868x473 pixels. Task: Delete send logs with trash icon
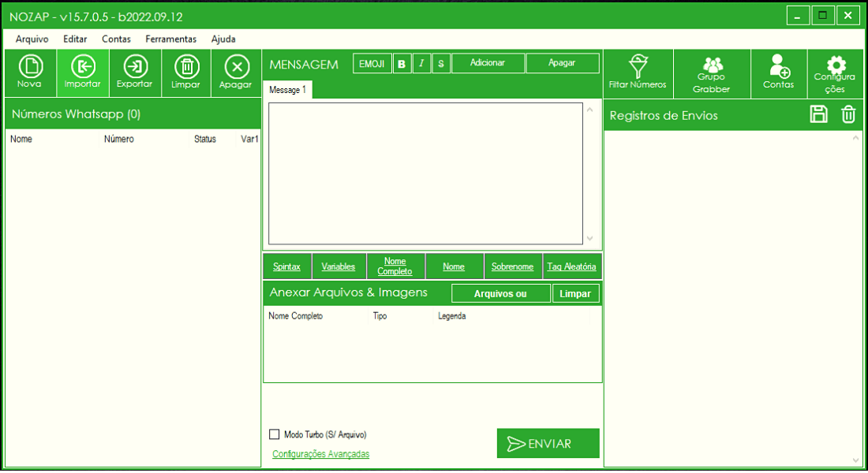(x=848, y=114)
